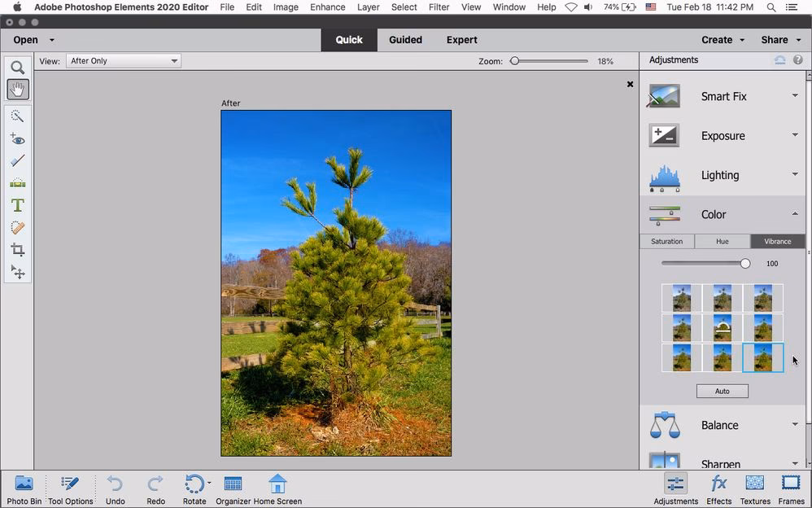Switch to the Hue tab
Screen dimensions: 812x508
pyautogui.click(x=722, y=241)
